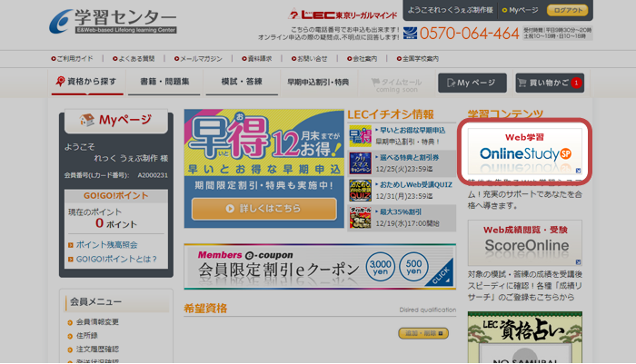Select the 資格から探す tab

point(87,83)
